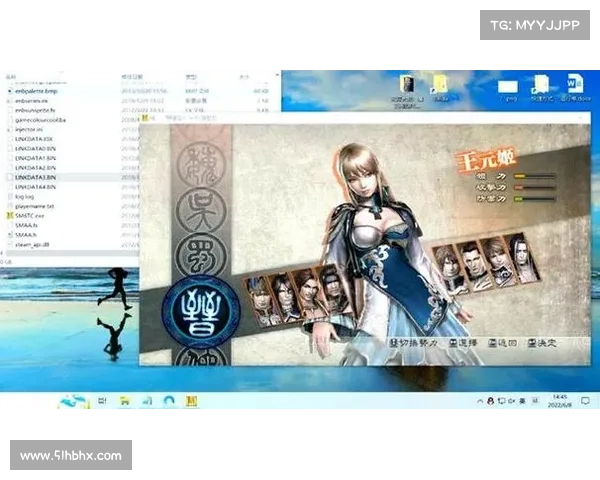Select playername.txt in the Explorer file list
Viewport: 600px width, 480px height.
pos(34,206)
